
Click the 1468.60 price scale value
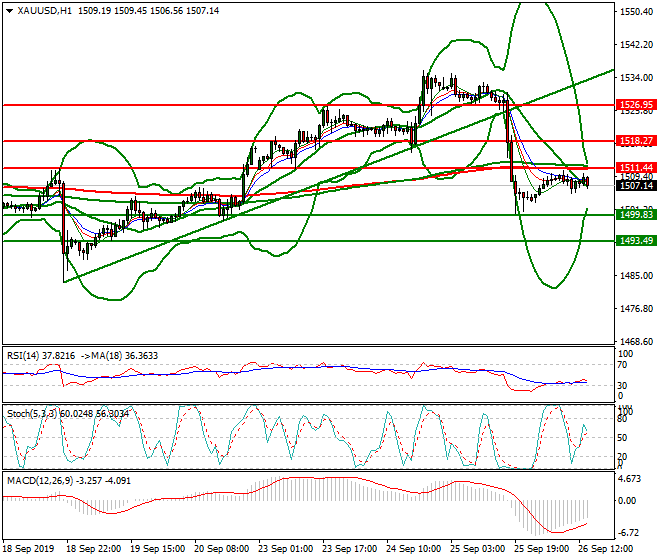click(x=636, y=341)
